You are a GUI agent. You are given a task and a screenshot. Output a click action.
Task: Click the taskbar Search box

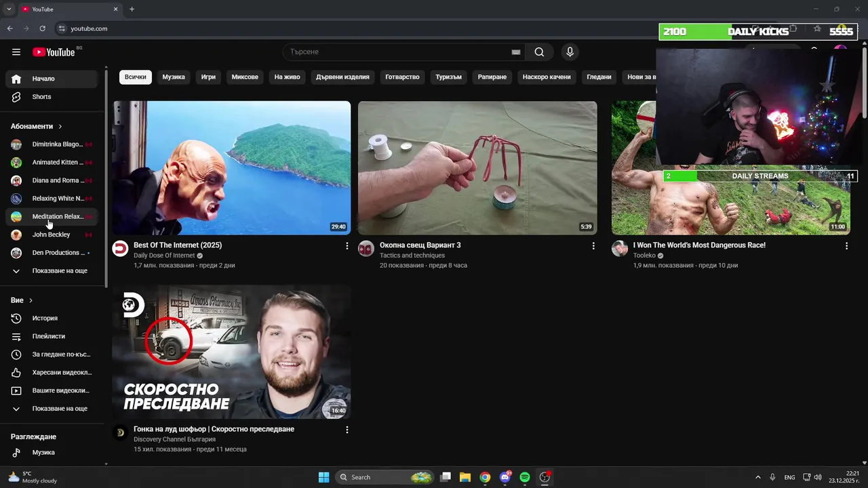pyautogui.click(x=386, y=477)
